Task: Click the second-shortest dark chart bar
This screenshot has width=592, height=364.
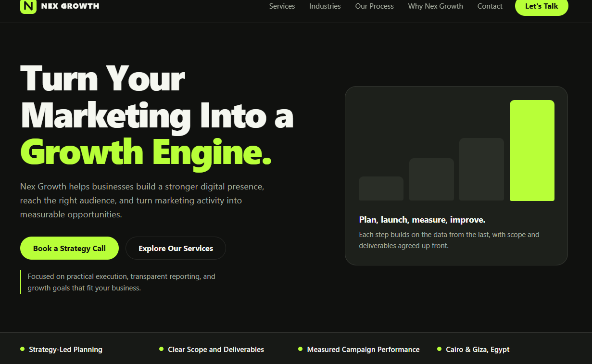Action: [x=431, y=179]
